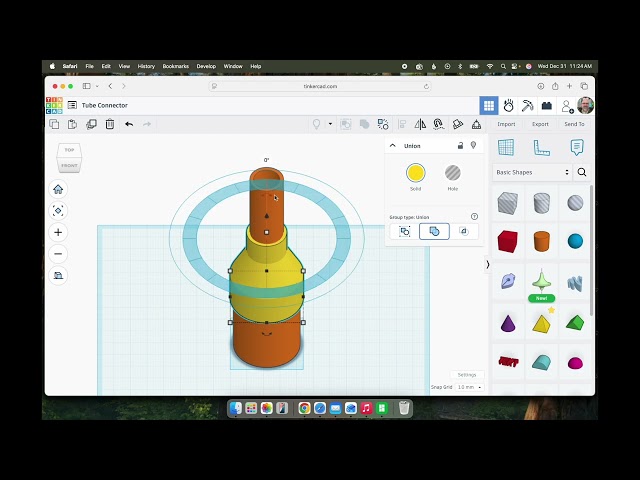Select the Ruler tool
This screenshot has height=480, width=640.
pos(542,147)
